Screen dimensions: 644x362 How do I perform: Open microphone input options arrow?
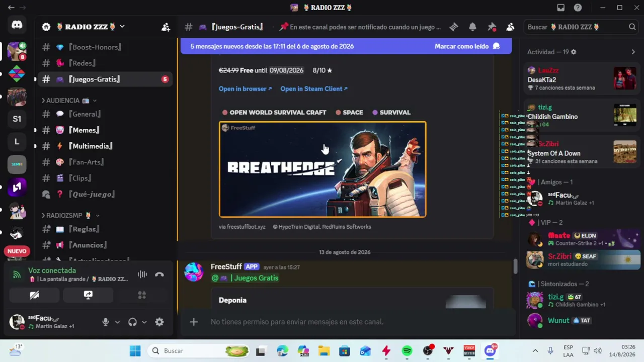[x=117, y=322]
